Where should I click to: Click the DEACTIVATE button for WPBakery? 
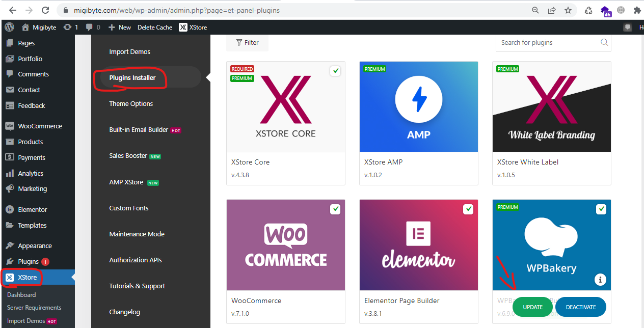581,307
